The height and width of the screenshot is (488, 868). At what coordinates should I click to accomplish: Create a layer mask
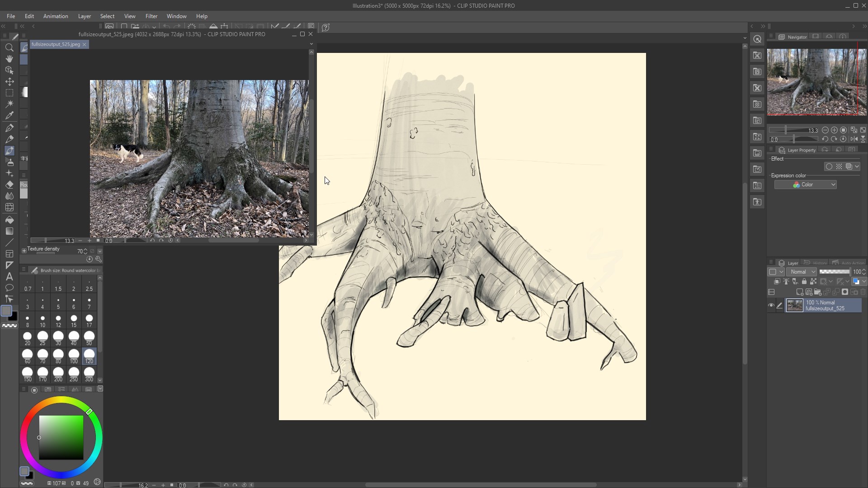(844, 292)
